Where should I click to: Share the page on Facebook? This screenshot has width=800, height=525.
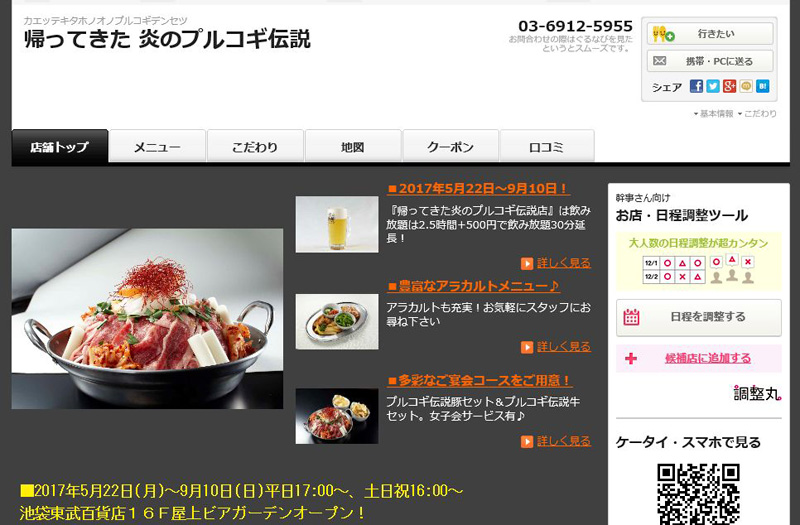point(696,86)
